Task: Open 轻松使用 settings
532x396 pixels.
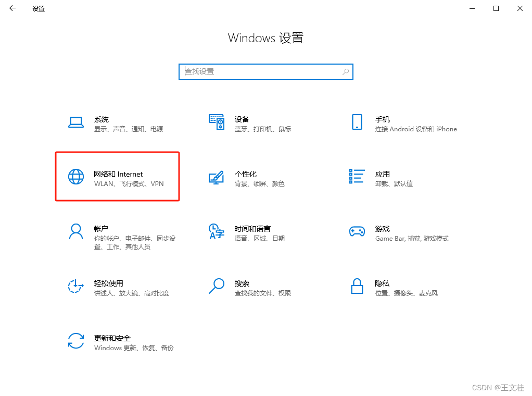Action: point(109,283)
